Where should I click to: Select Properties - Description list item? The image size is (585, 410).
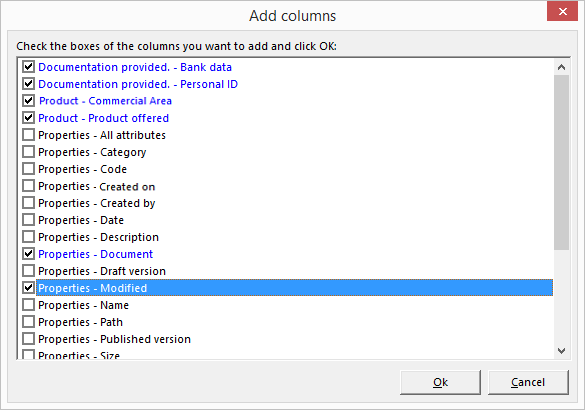pyautogui.click(x=98, y=237)
